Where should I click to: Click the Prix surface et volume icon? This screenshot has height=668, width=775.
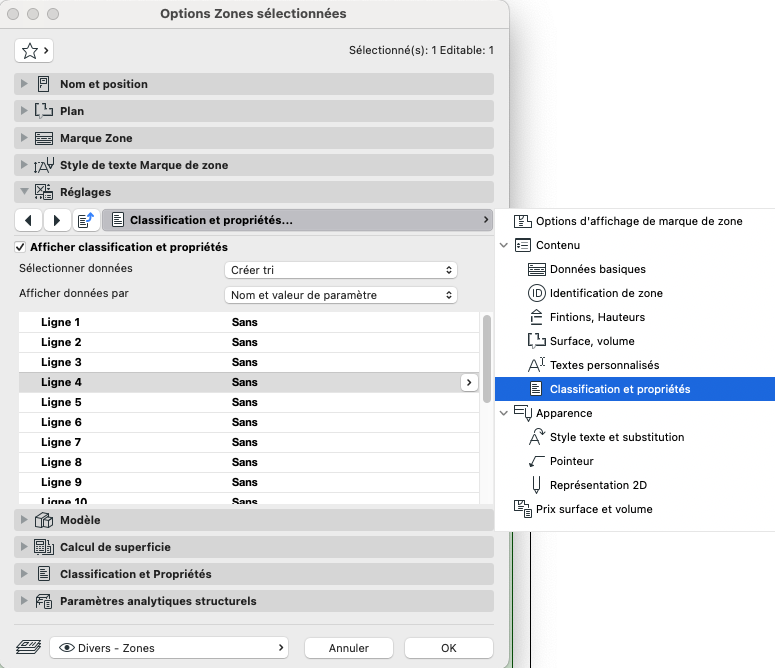click(x=522, y=509)
